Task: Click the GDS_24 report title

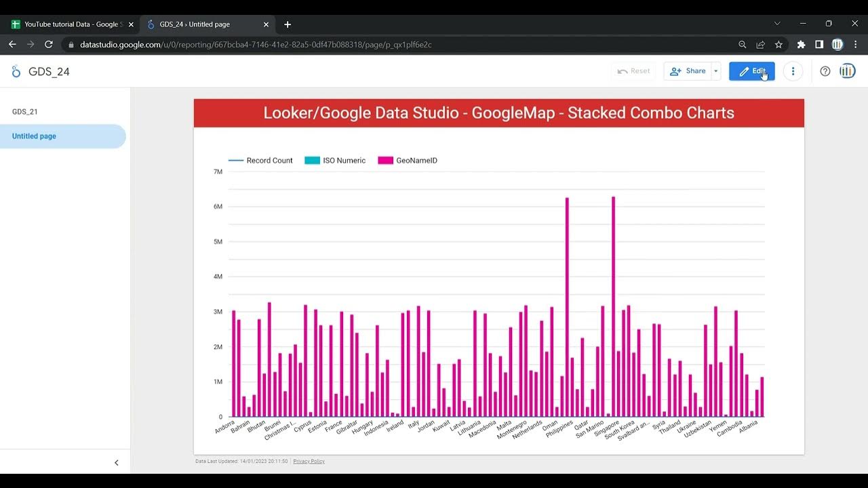Action: [x=49, y=72]
